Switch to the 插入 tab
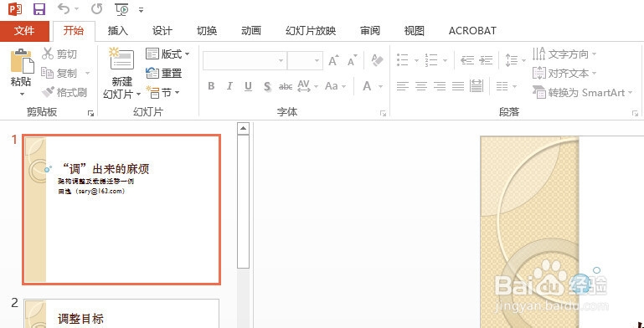The width and height of the screenshot is (644, 328). pos(118,31)
